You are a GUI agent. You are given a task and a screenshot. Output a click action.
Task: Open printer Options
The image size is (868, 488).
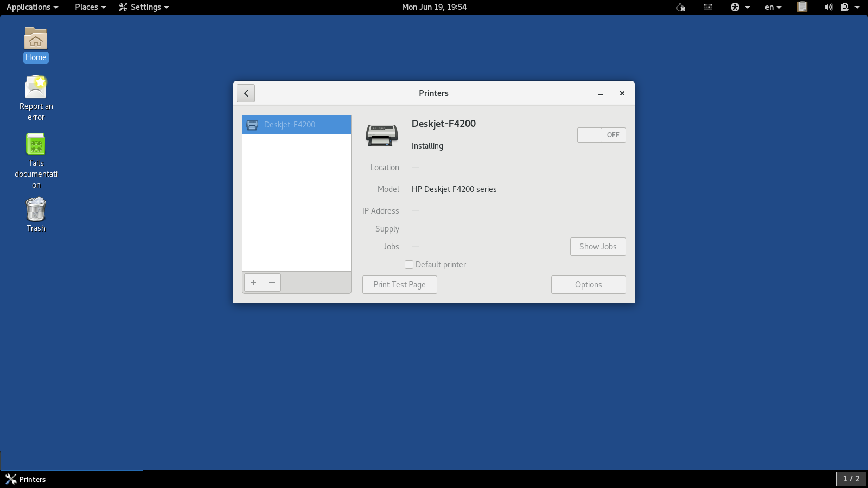click(x=588, y=285)
